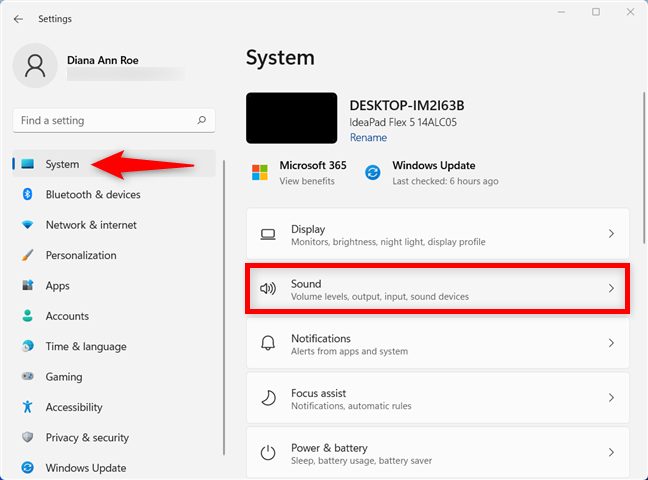The height and width of the screenshot is (480, 648).
Task: Expand Power & battery chevron
Action: (611, 452)
